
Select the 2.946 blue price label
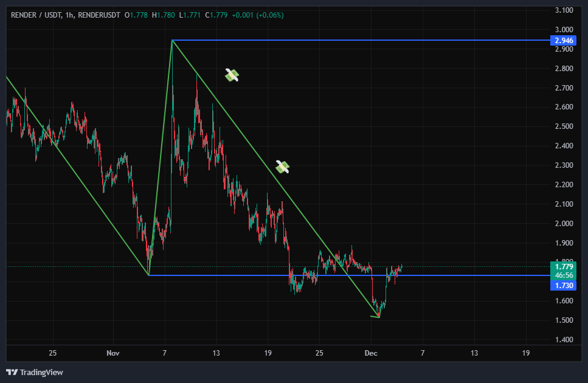(x=561, y=41)
